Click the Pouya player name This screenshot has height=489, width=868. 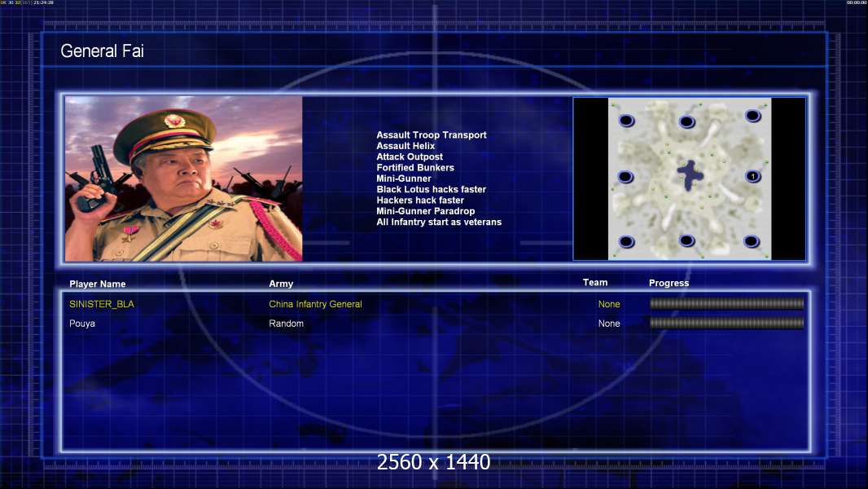(82, 324)
